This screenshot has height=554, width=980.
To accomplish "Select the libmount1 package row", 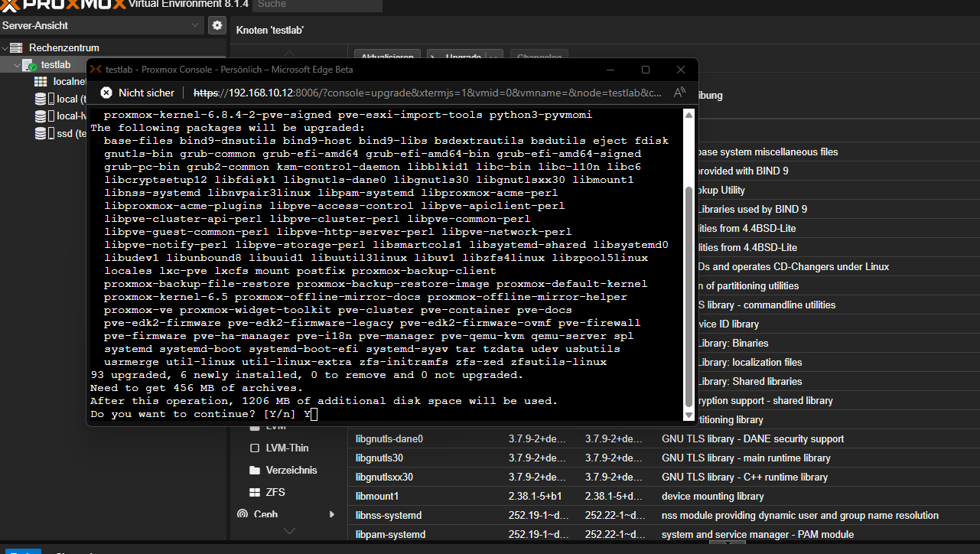I will 663,496.
